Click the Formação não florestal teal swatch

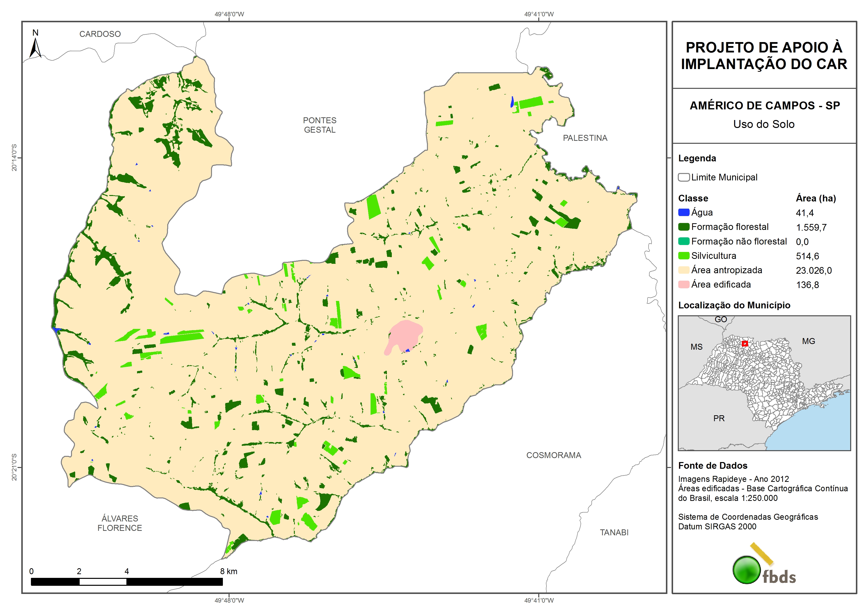(683, 241)
